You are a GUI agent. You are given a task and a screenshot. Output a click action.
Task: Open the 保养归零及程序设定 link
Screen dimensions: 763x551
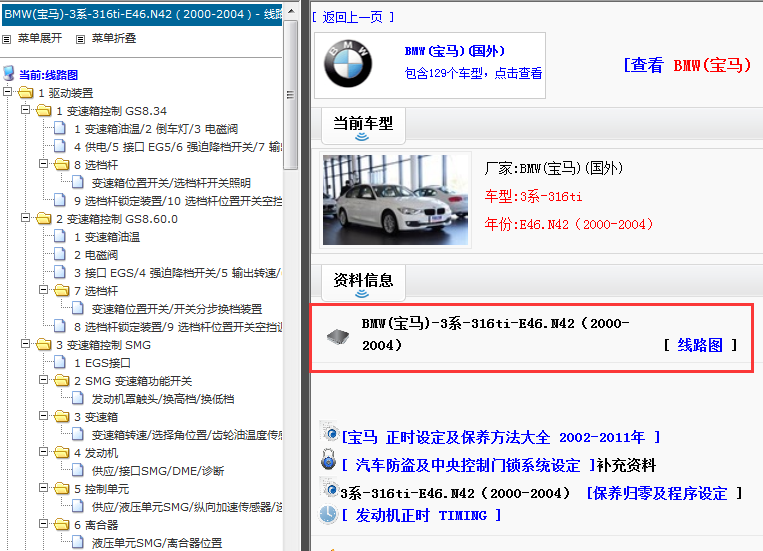(660, 494)
